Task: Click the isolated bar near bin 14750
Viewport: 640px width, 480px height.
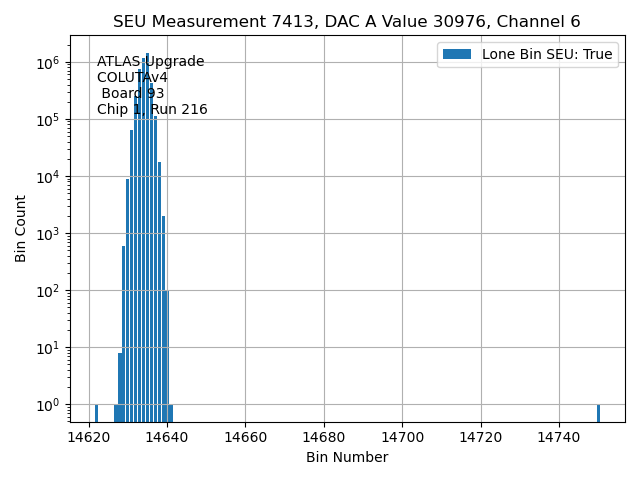Action: tap(598, 412)
